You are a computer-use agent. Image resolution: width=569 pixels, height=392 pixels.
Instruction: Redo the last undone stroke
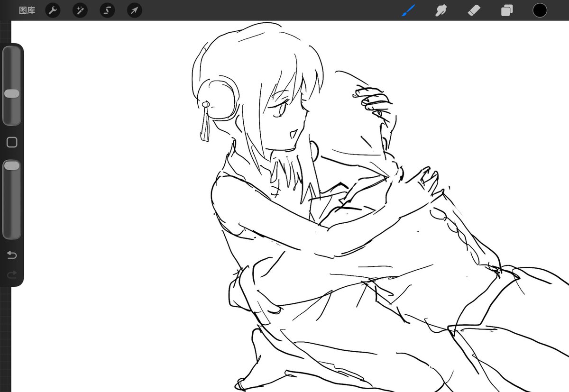pos(12,274)
